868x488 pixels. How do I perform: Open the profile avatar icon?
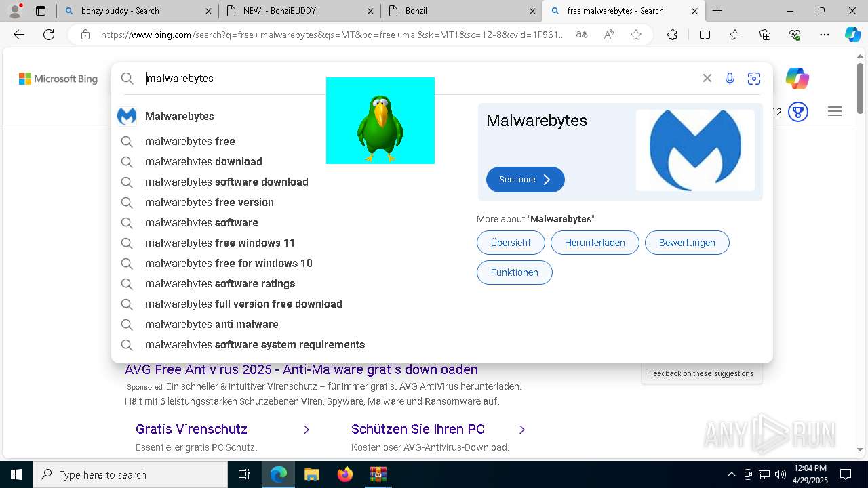[15, 11]
